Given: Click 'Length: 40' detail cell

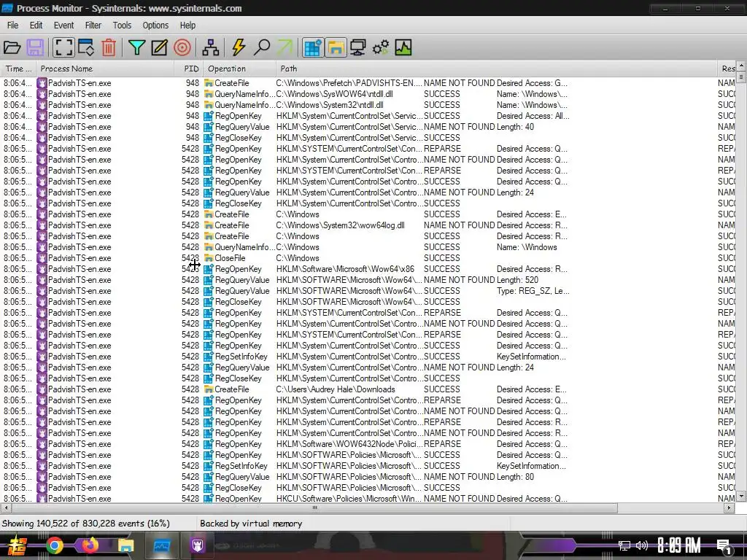Looking at the screenshot, I should pos(516,127).
